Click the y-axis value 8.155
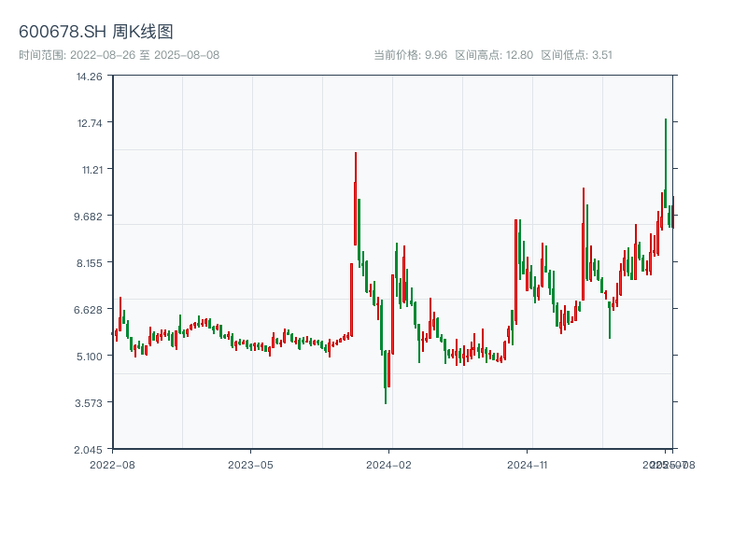The image size is (747, 560). tap(89, 263)
